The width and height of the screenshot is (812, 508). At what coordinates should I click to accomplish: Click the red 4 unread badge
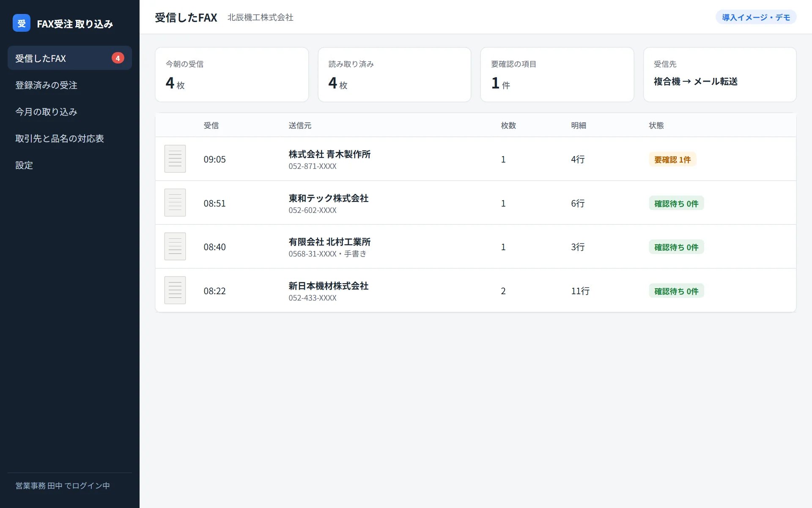(x=118, y=58)
